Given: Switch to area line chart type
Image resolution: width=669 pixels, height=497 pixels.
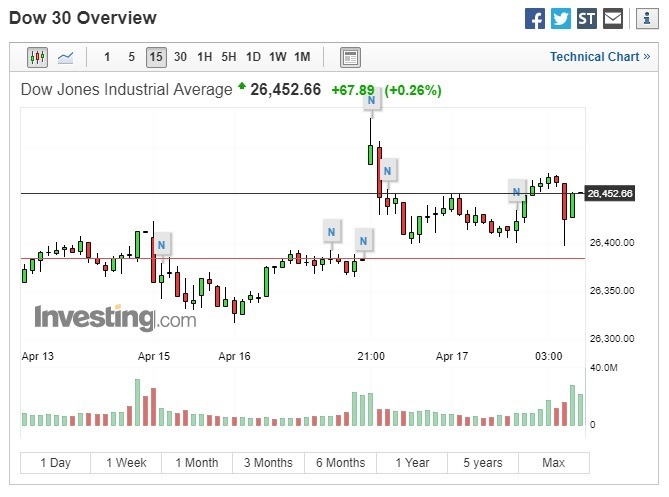Looking at the screenshot, I should click(65, 57).
